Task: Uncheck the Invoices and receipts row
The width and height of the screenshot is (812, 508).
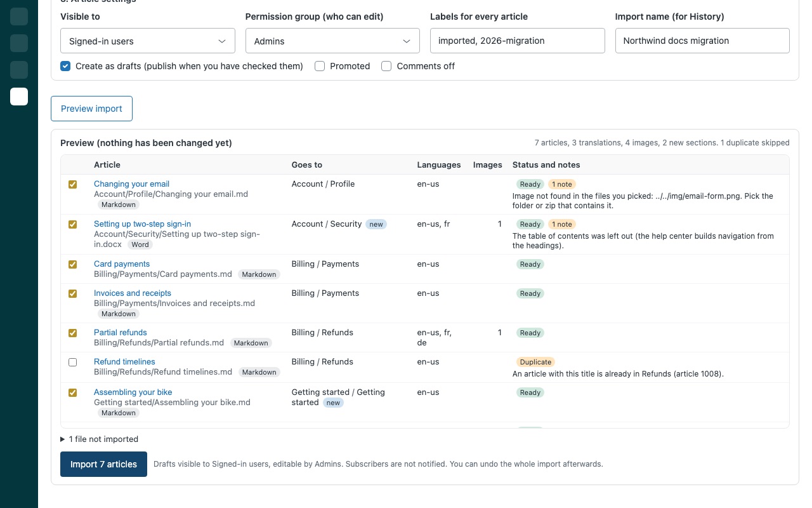Action: 72,293
